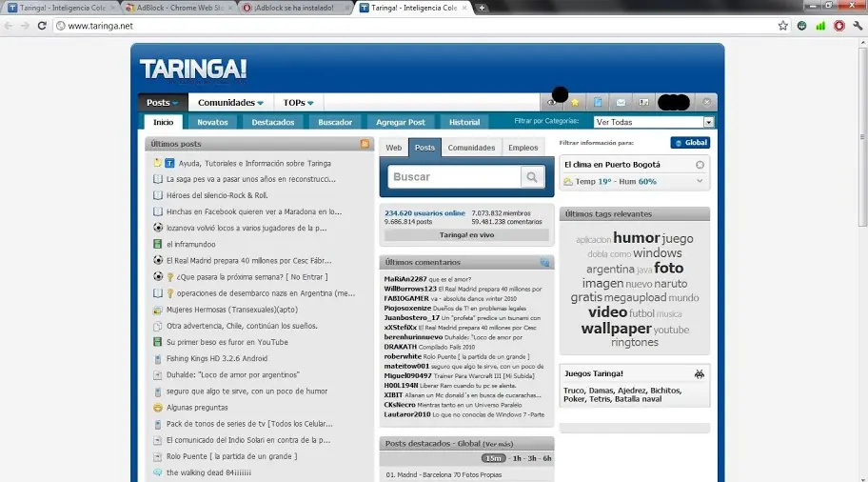Click the Taringa! en vivo button
The height and width of the screenshot is (482, 868).
click(466, 235)
